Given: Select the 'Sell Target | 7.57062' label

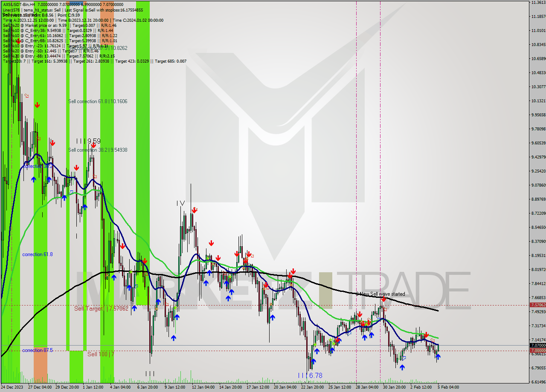Looking at the screenshot, I should point(101,308).
